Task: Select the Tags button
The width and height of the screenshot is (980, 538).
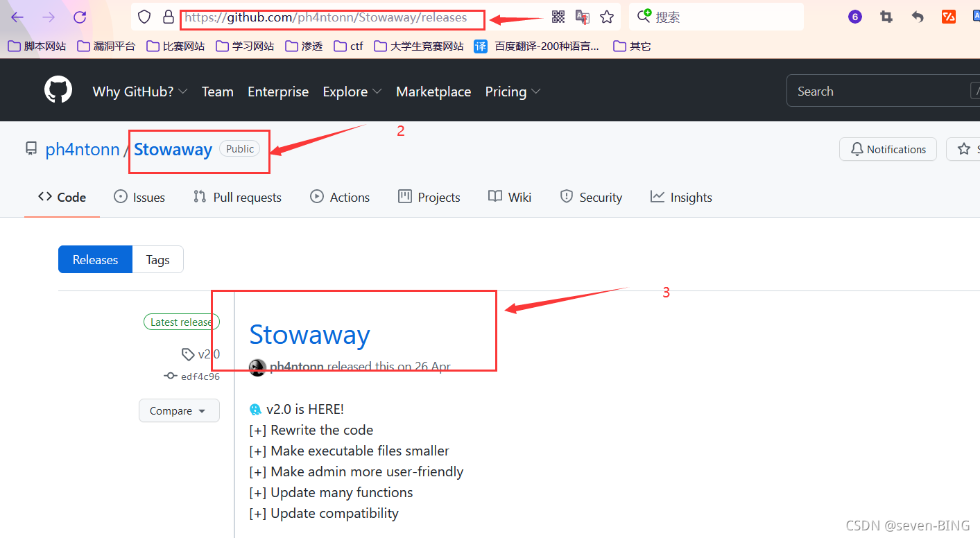Action: pyautogui.click(x=157, y=259)
